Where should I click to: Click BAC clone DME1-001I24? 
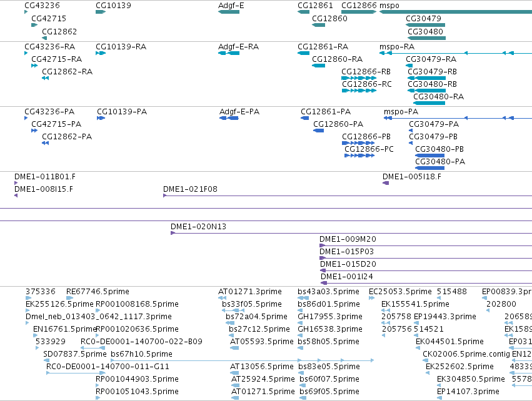click(347, 277)
